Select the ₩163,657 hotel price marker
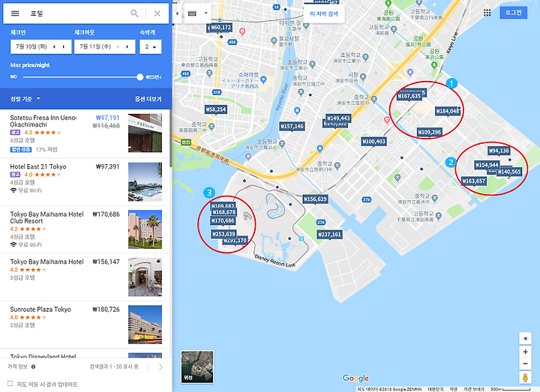This screenshot has height=392, width=540. [x=474, y=181]
